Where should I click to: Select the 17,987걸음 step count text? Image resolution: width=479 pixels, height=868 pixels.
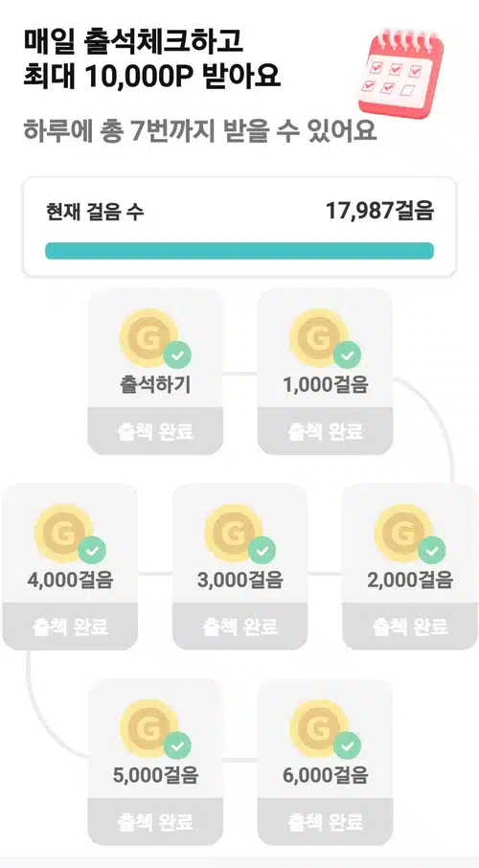(379, 211)
